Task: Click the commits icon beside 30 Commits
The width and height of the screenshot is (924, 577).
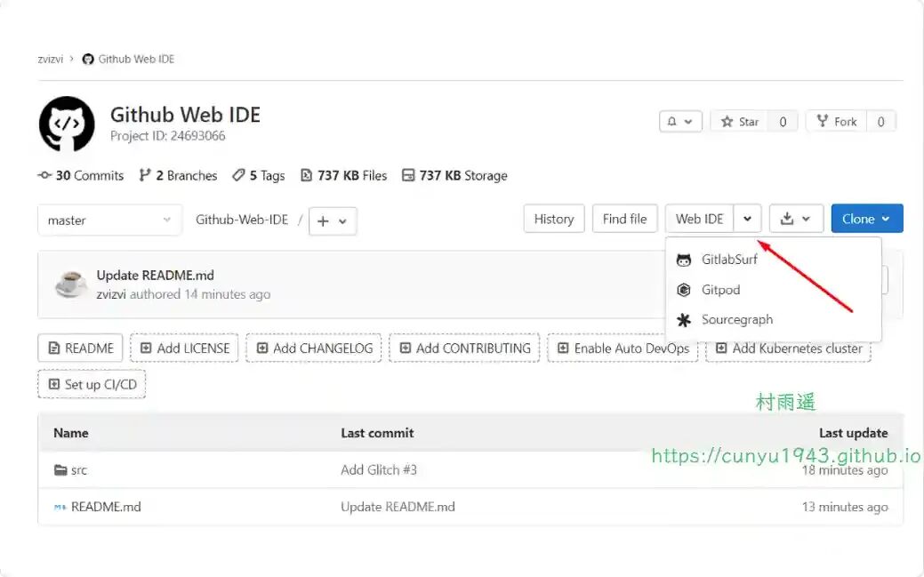Action: (44, 175)
